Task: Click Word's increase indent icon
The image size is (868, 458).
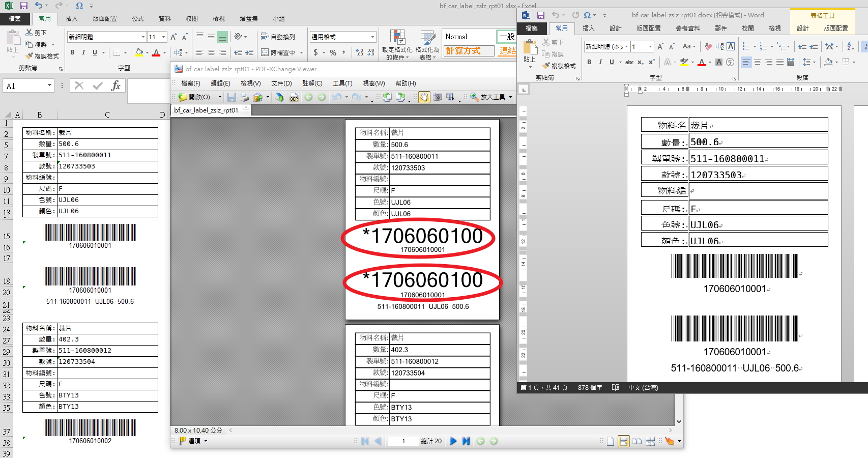Action: (x=814, y=46)
